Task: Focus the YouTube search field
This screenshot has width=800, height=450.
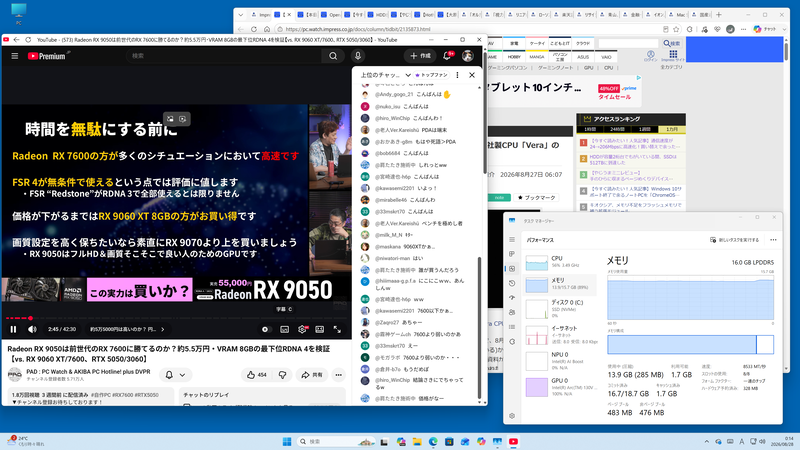Action: (224, 56)
